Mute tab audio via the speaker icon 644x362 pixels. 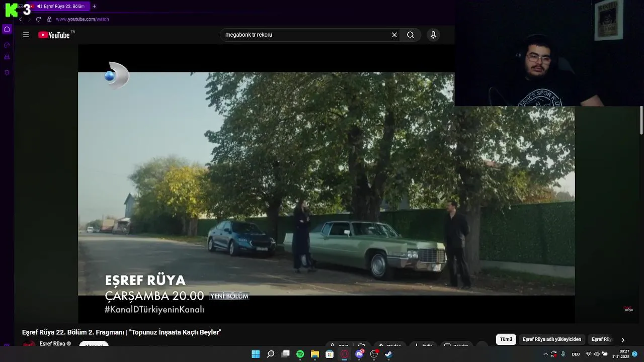[x=40, y=7]
